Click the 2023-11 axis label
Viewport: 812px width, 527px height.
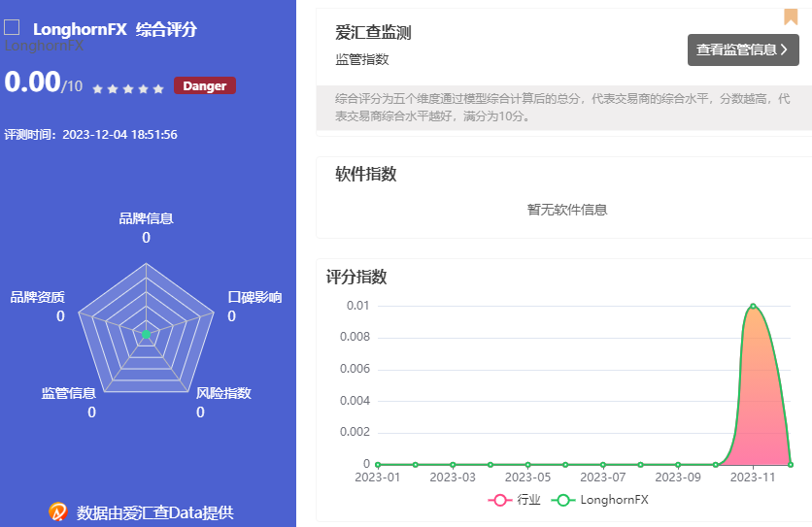coord(753,478)
